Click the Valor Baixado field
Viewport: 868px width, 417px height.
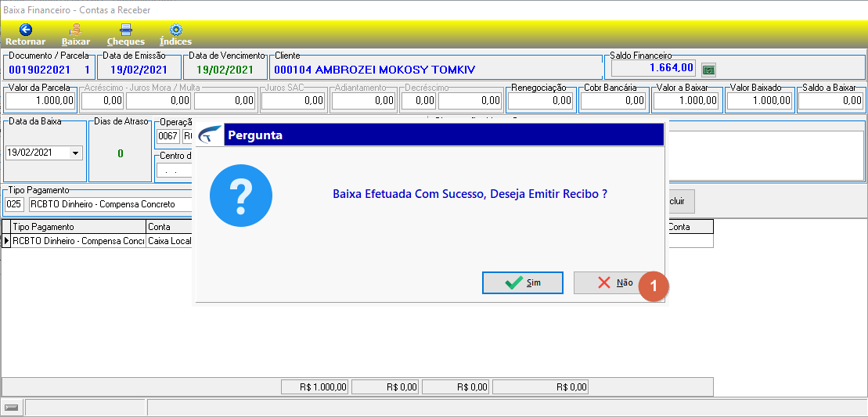coord(759,101)
